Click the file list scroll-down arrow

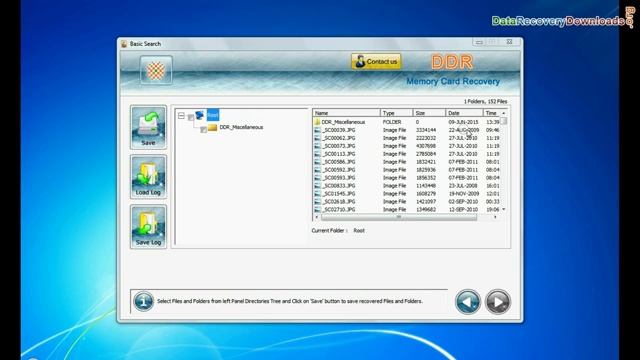[504, 209]
